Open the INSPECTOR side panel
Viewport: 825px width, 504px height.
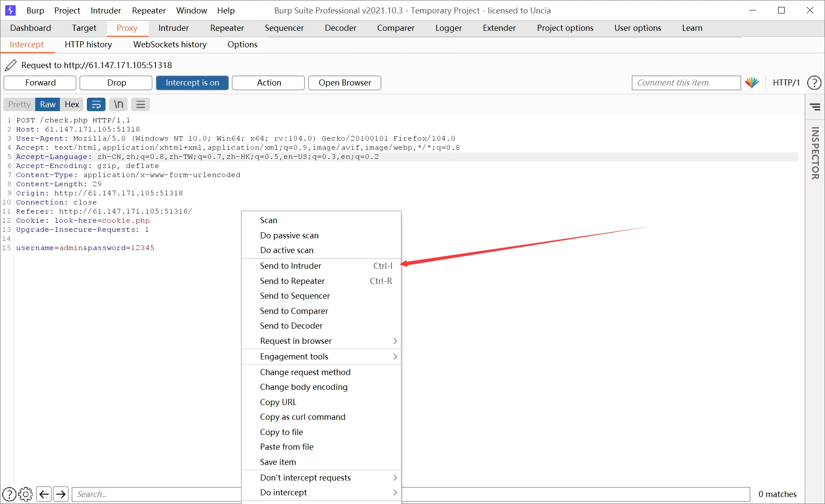[x=815, y=153]
